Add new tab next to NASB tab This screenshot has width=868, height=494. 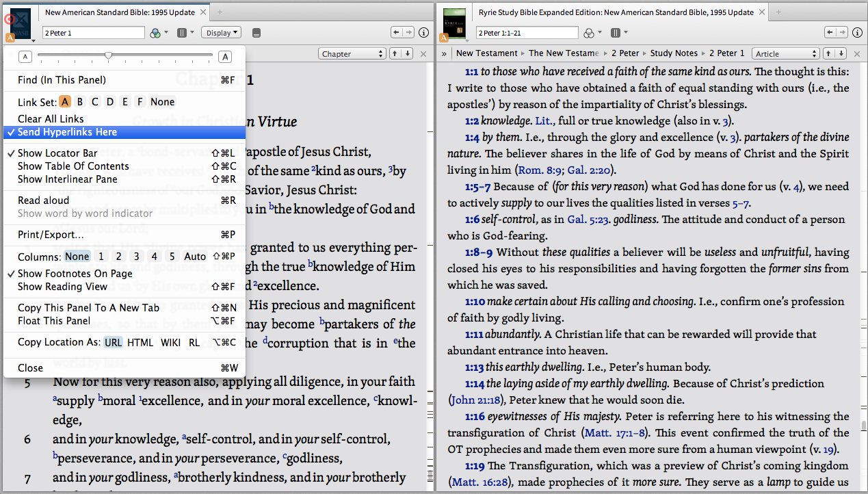pyautogui.click(x=220, y=12)
